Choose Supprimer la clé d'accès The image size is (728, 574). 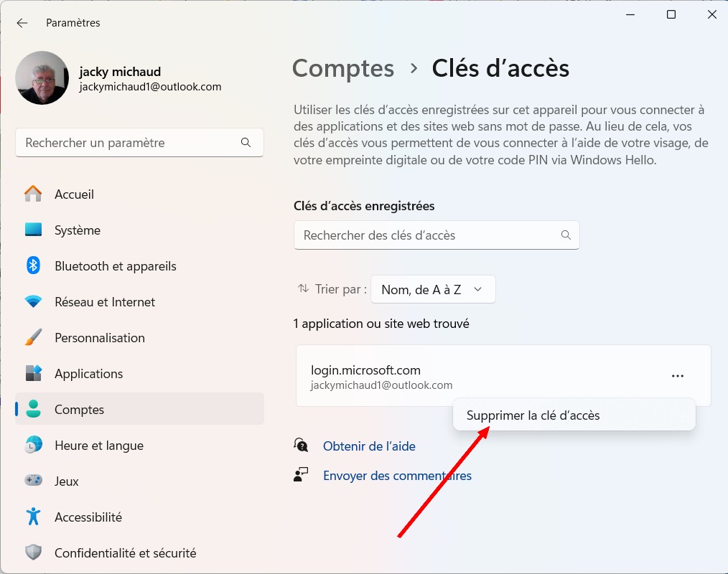click(533, 415)
